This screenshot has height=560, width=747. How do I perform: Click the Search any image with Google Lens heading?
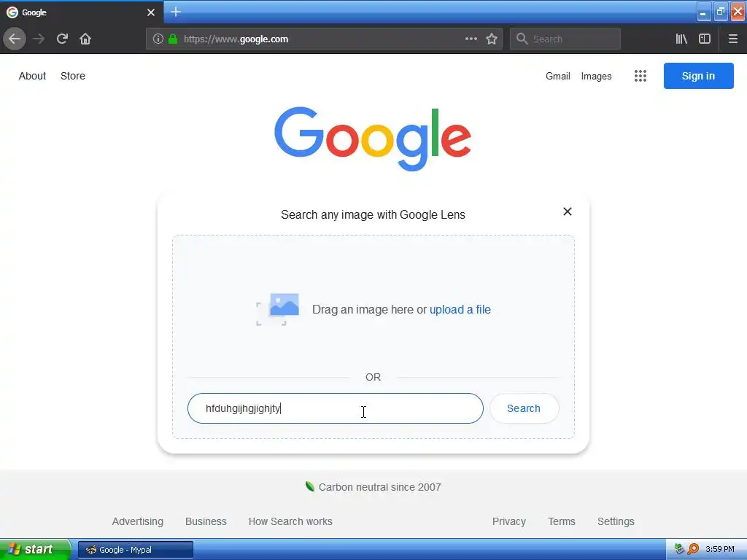point(373,215)
